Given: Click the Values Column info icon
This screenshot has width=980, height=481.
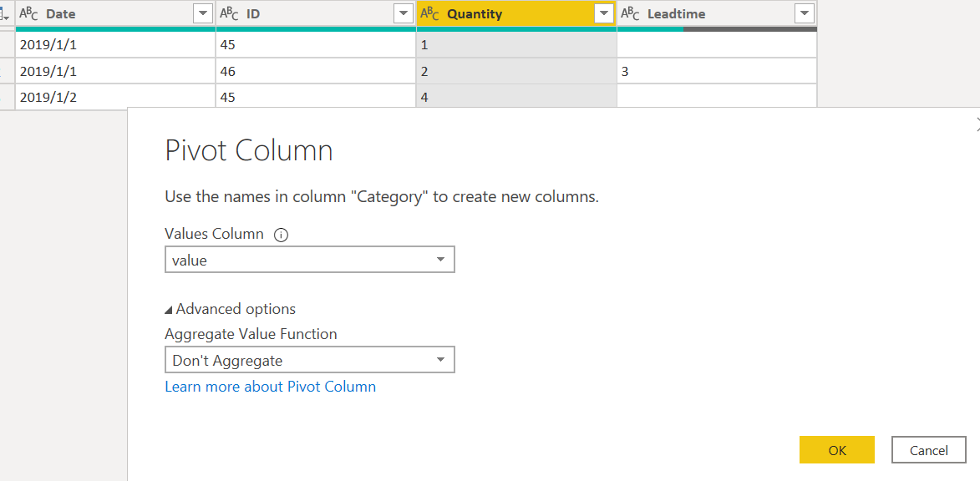Looking at the screenshot, I should (282, 235).
